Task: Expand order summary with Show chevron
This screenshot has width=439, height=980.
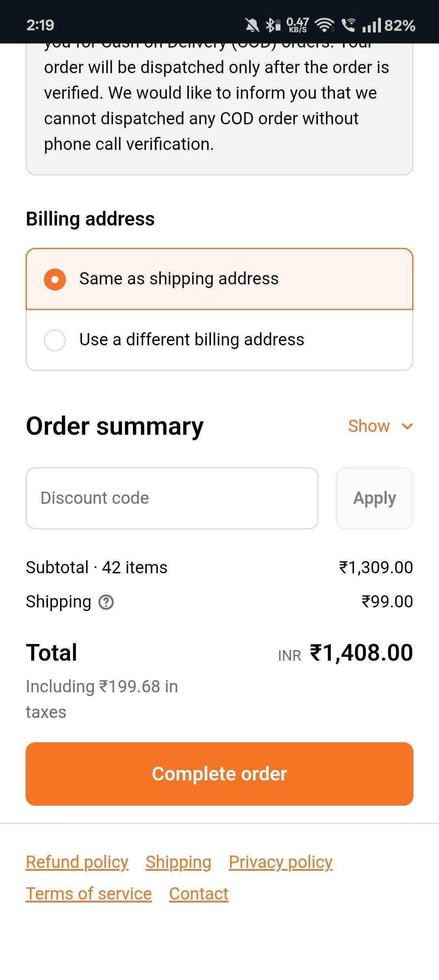Action: [407, 426]
